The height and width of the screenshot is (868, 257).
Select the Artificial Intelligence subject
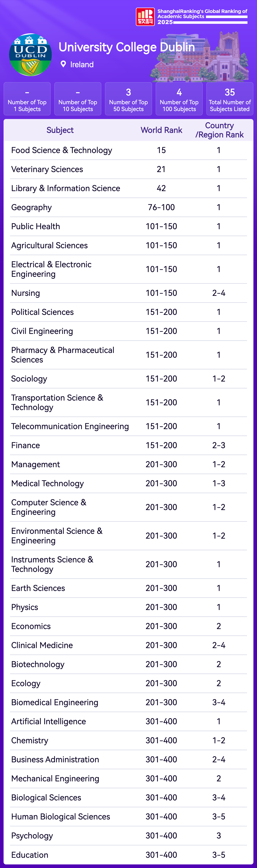click(49, 721)
